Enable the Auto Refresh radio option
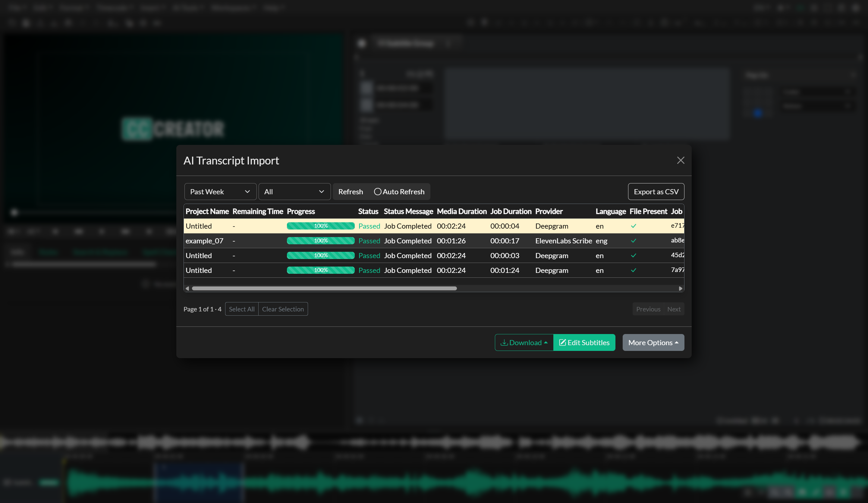868x503 pixels. (x=378, y=192)
